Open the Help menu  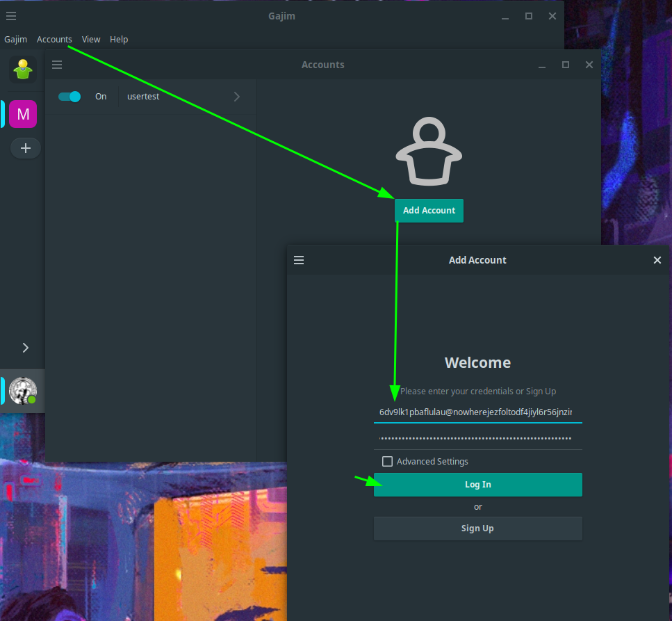[119, 40]
